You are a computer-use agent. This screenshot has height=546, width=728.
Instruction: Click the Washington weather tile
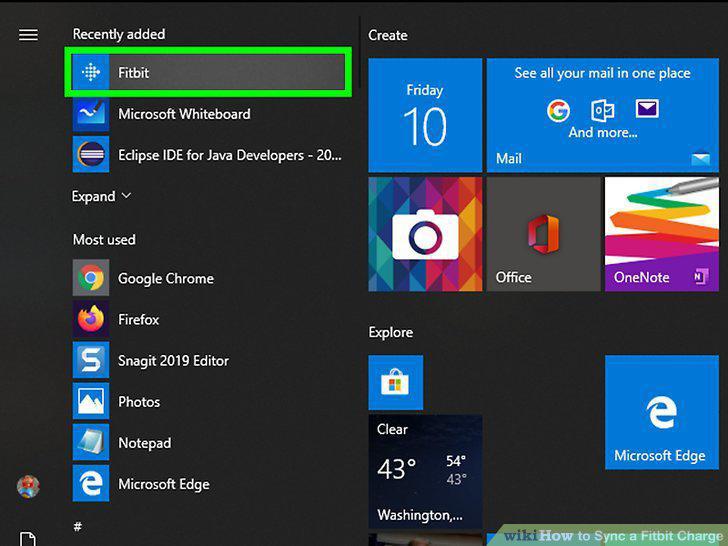(x=425, y=471)
